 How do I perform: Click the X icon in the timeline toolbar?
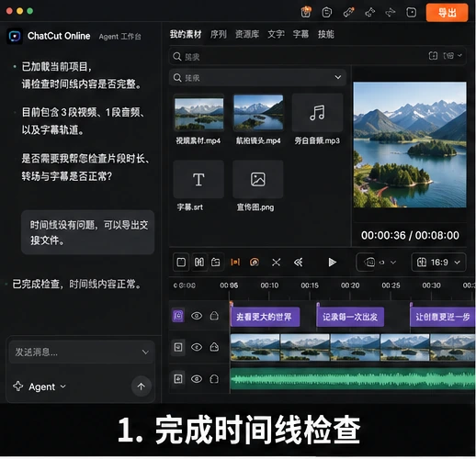coord(276,263)
